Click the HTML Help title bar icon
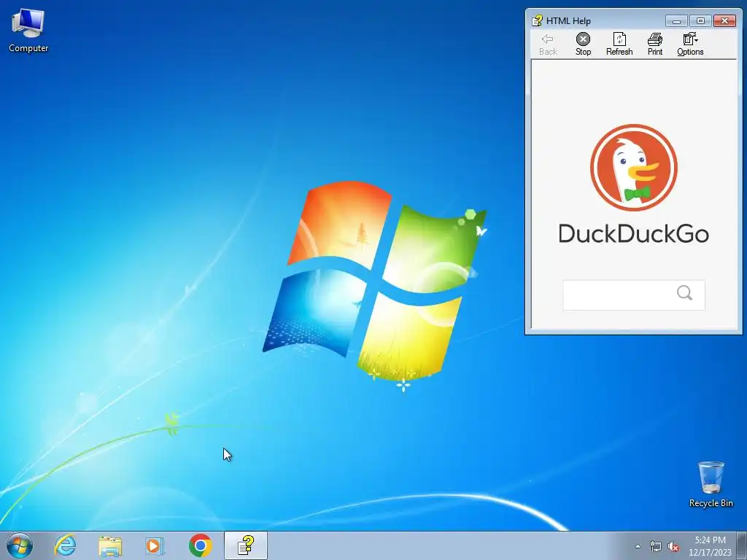747x560 pixels. [537, 20]
